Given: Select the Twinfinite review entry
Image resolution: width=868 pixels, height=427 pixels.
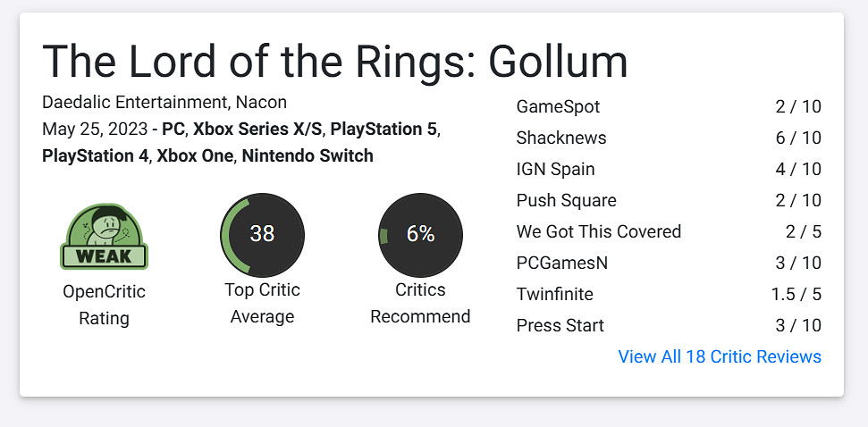Looking at the screenshot, I should click(x=554, y=295).
